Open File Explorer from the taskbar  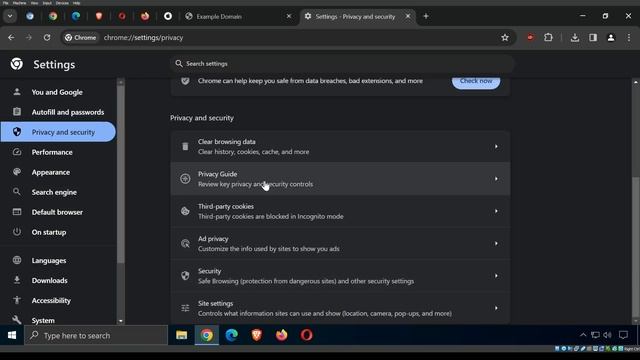[x=182, y=335]
